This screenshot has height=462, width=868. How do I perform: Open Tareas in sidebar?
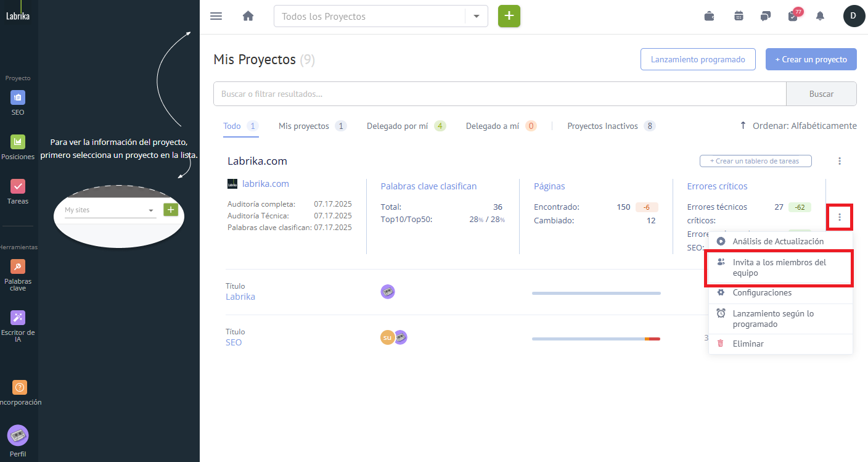click(x=18, y=192)
